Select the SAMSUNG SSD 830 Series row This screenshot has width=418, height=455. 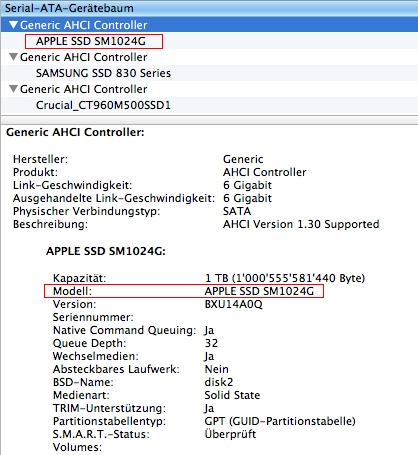tap(209, 73)
